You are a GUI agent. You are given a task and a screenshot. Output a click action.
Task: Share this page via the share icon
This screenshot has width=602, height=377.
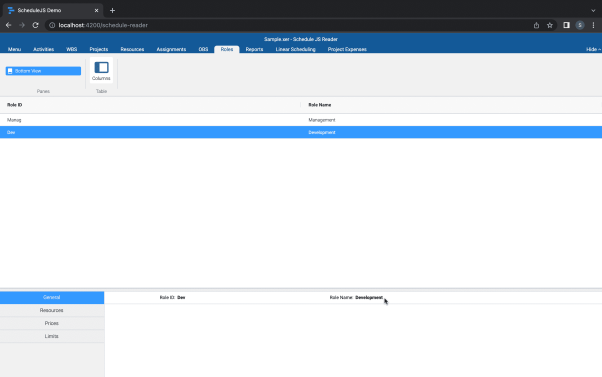[536, 25]
